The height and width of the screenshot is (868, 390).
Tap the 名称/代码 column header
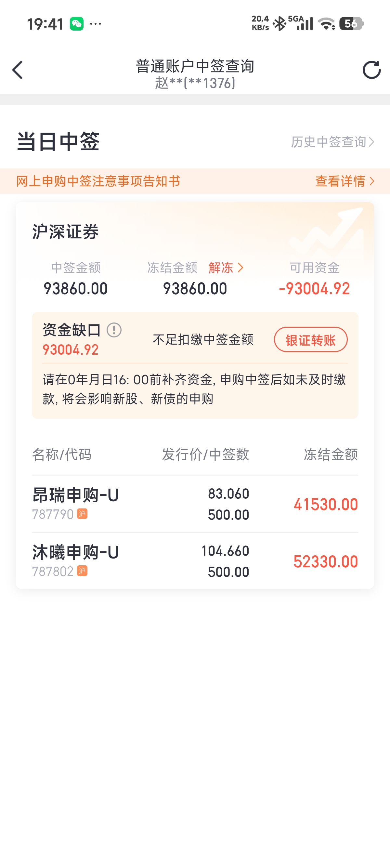tap(62, 454)
